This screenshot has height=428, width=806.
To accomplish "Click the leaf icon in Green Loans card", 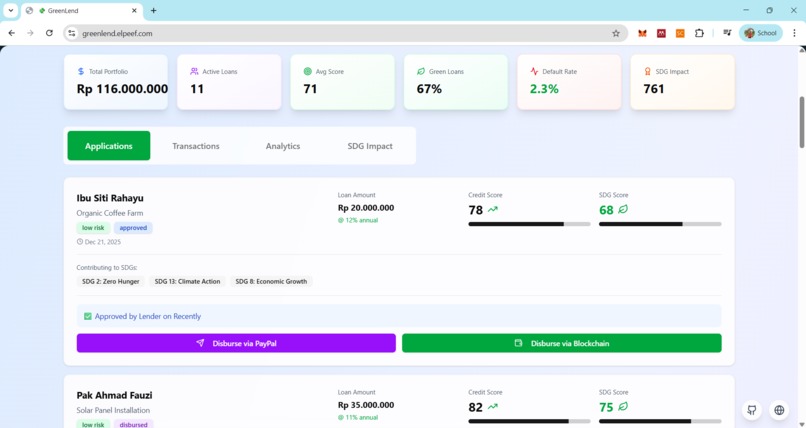I will (x=420, y=71).
